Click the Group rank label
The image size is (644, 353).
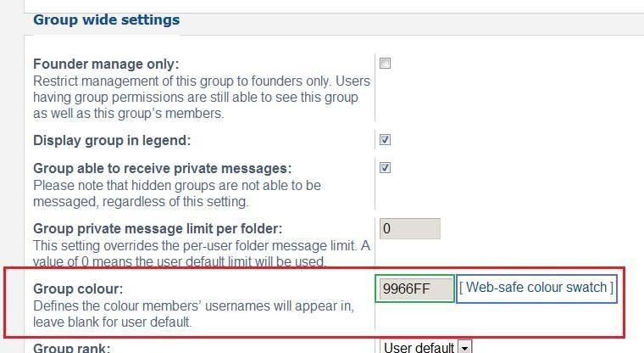[x=71, y=348]
